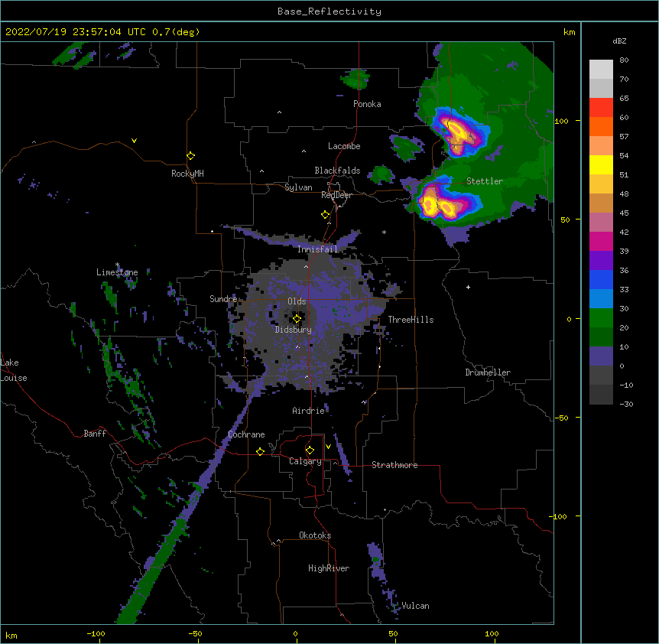
Task: Click the Ponoka city label
Action: (367, 104)
